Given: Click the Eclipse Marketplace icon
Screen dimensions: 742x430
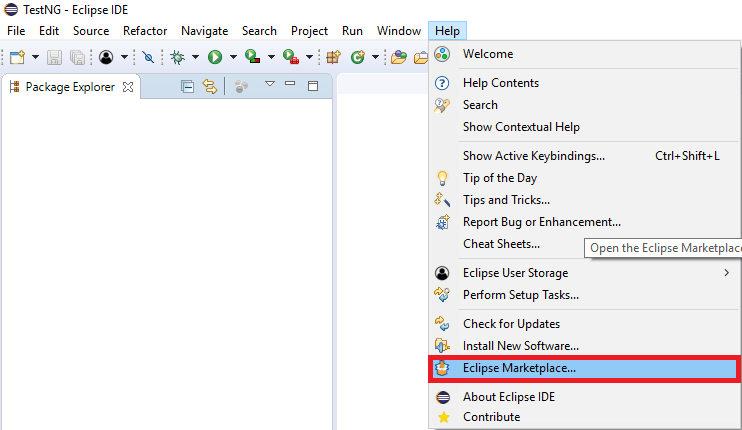Looking at the screenshot, I should coord(442,368).
